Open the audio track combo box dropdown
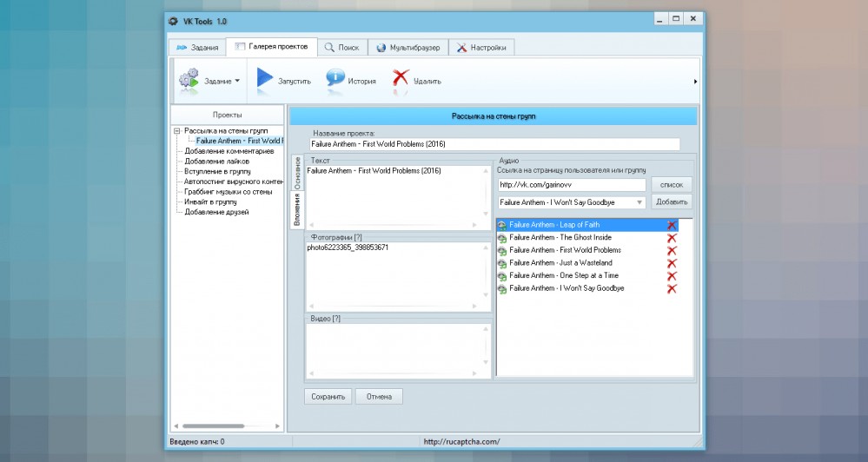This screenshot has height=462, width=868. pos(639,202)
